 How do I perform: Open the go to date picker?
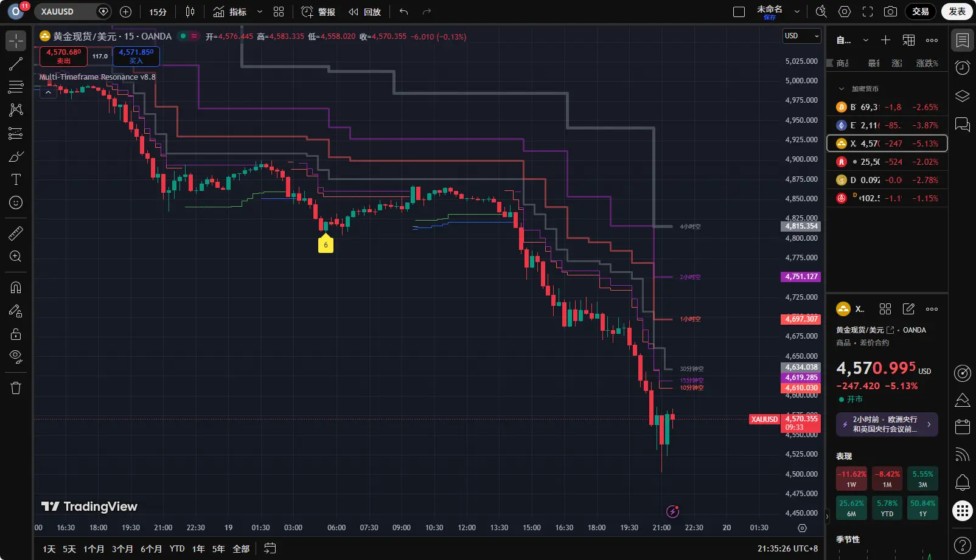270,548
